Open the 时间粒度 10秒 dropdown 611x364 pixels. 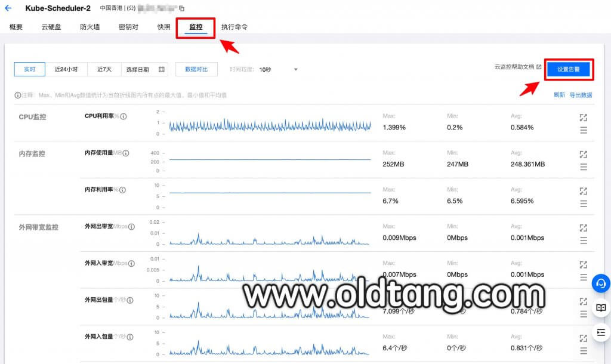click(278, 70)
